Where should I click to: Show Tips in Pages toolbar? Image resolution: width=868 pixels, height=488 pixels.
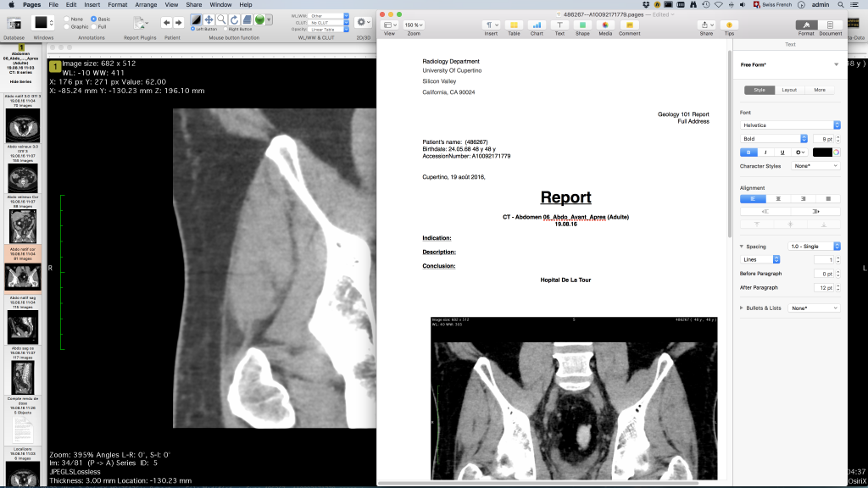point(729,25)
